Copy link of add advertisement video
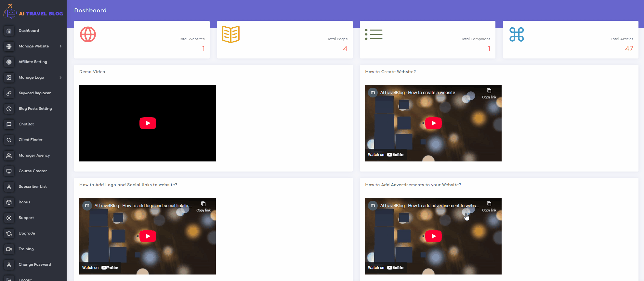The height and width of the screenshot is (281, 644). [x=489, y=207]
